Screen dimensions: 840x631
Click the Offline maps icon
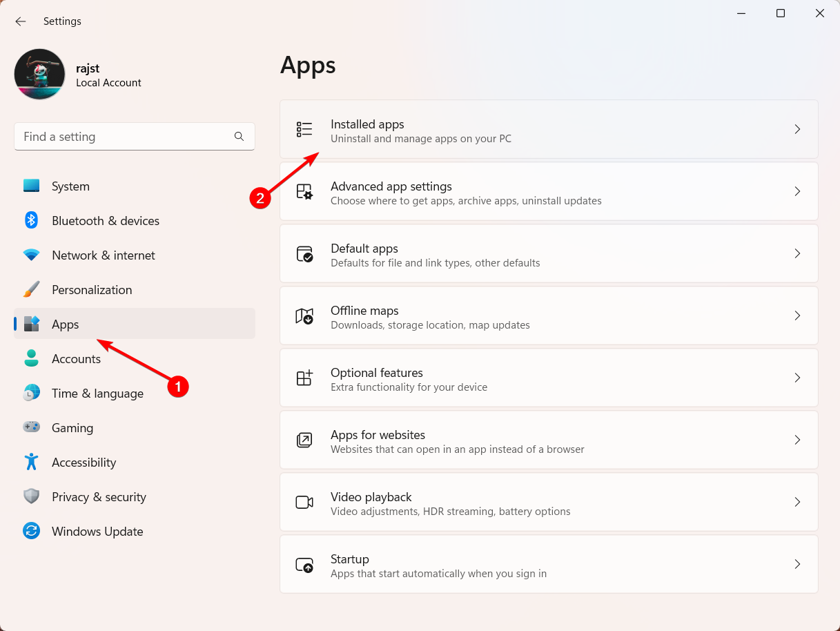pyautogui.click(x=304, y=315)
